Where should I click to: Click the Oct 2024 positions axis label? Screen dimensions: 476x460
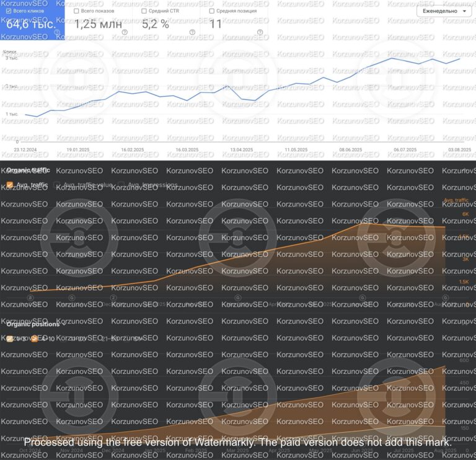[x=30, y=450]
